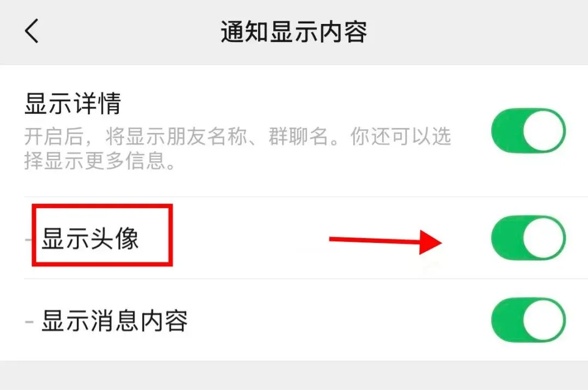Click the 通知显示内容 page title
This screenshot has width=588, height=390.
point(293,32)
